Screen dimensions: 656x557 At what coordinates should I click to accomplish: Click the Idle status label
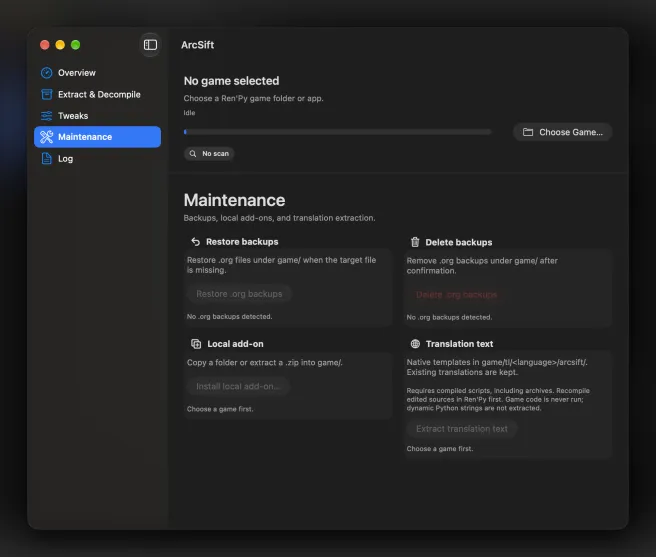[189, 113]
